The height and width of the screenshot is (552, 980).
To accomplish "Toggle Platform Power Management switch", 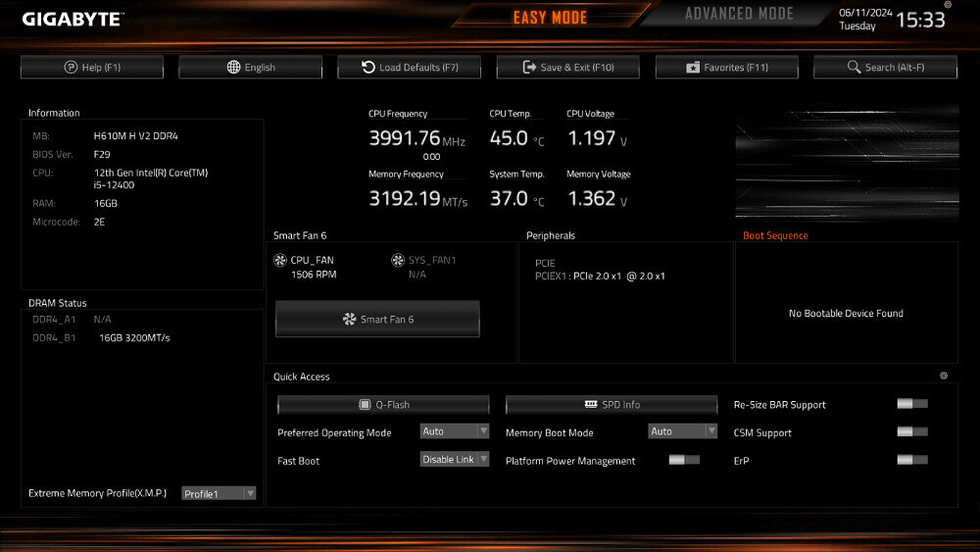I will 684,460.
